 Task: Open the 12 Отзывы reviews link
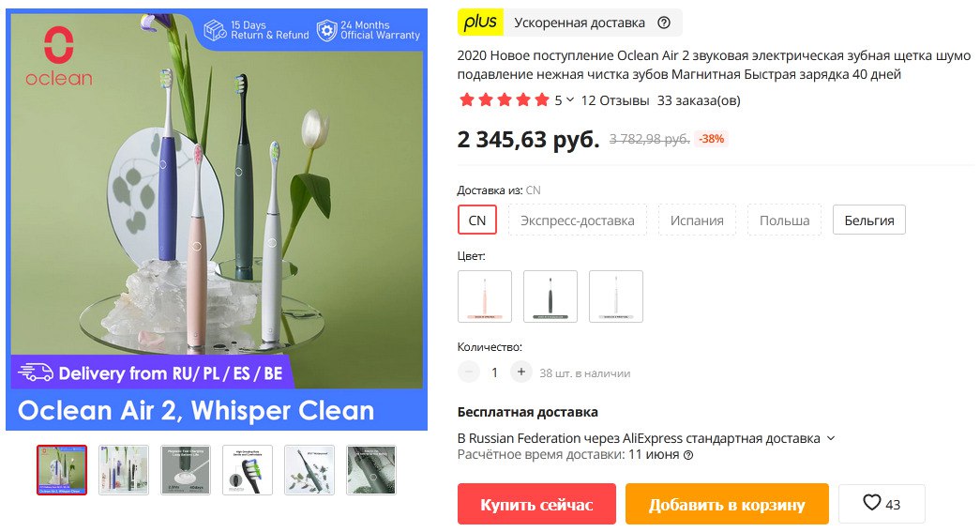click(x=615, y=100)
